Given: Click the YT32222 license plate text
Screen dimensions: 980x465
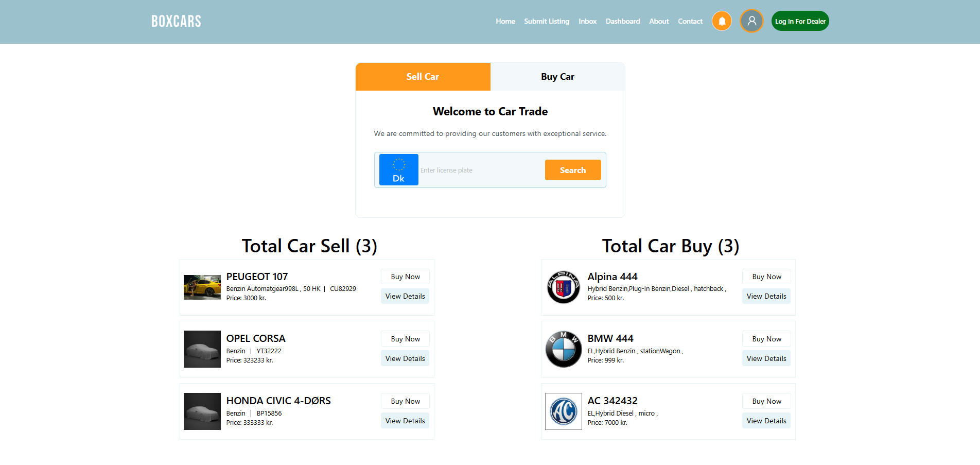Looking at the screenshot, I should [269, 351].
